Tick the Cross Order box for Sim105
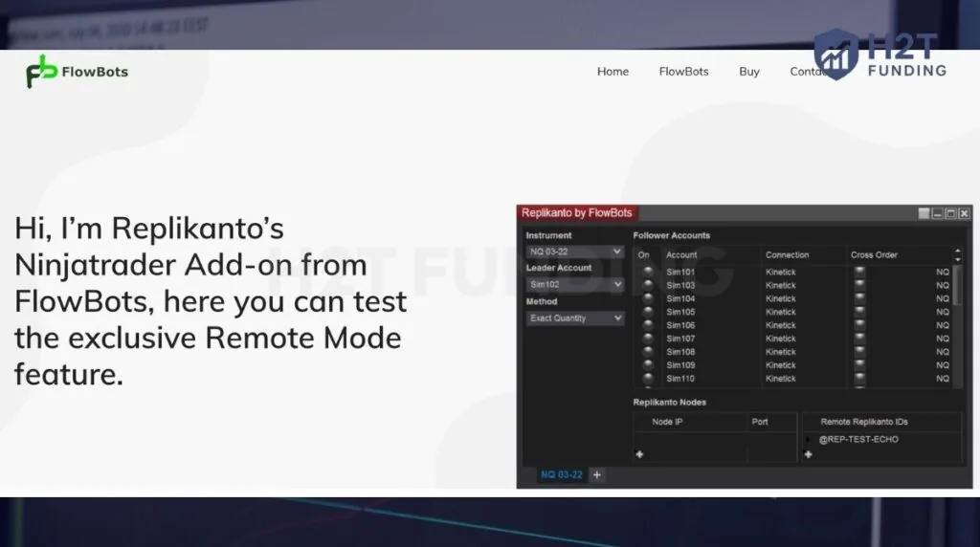 [x=860, y=312]
